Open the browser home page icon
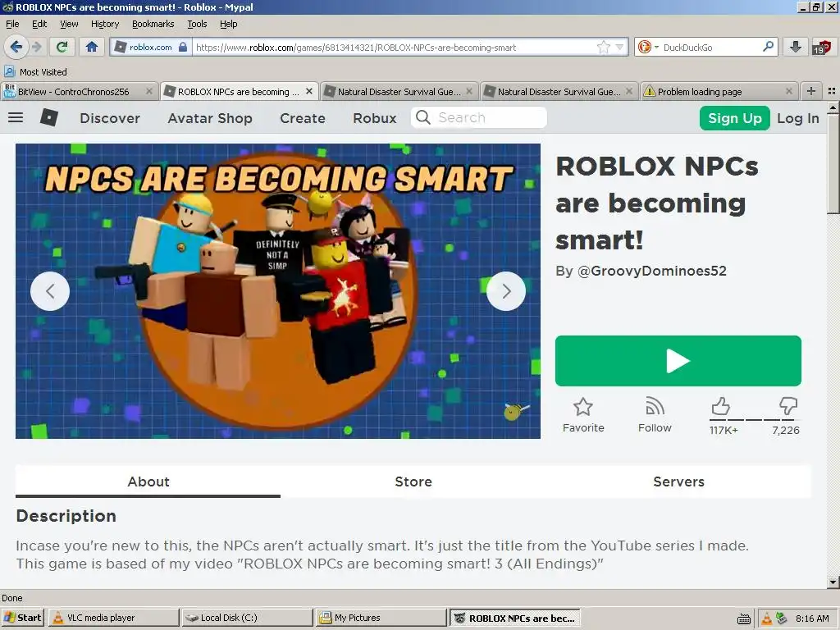The image size is (840, 630). 92,47
